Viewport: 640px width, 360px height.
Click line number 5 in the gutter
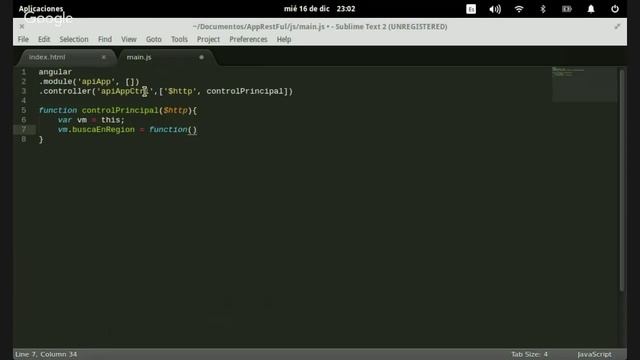tap(24, 110)
